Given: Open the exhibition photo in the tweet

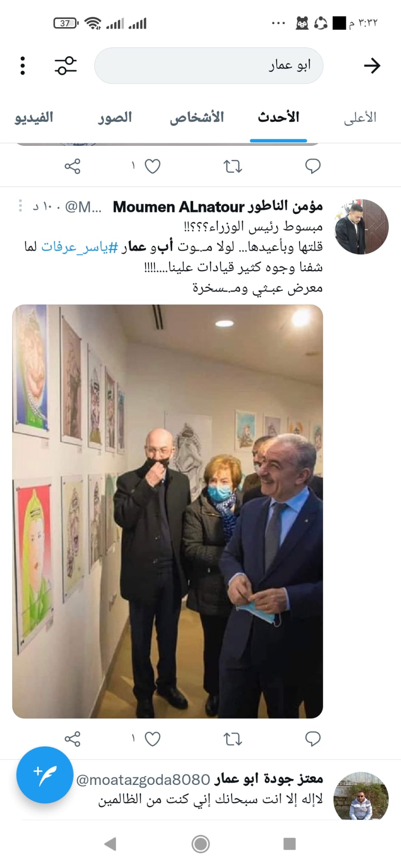Looking at the screenshot, I should (168, 511).
